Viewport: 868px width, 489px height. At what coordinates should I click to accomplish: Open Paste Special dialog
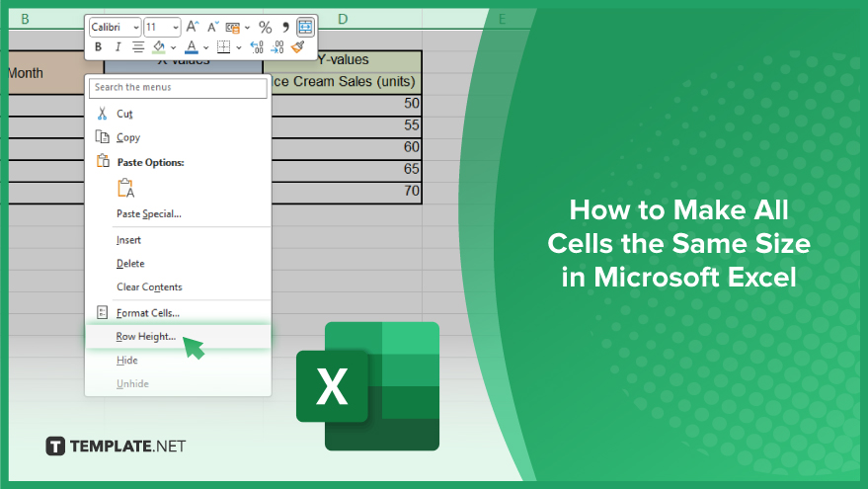coord(178,213)
